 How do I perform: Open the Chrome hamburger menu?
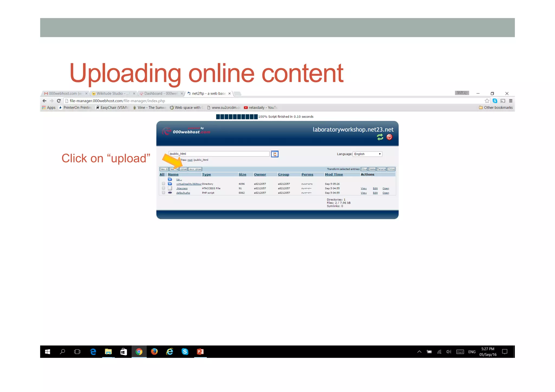[x=511, y=101]
